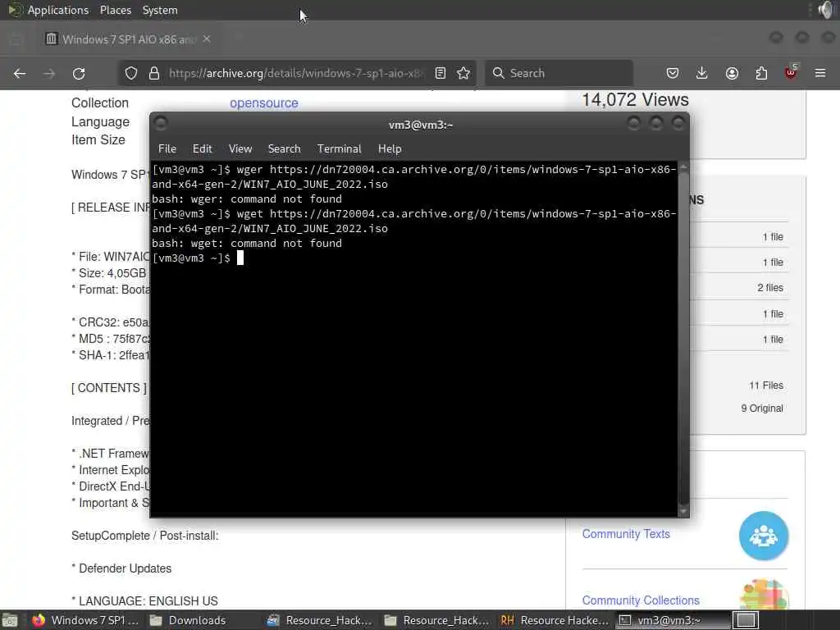Open terminal Help menu
Viewport: 840px width, 630px height.
coord(390,149)
